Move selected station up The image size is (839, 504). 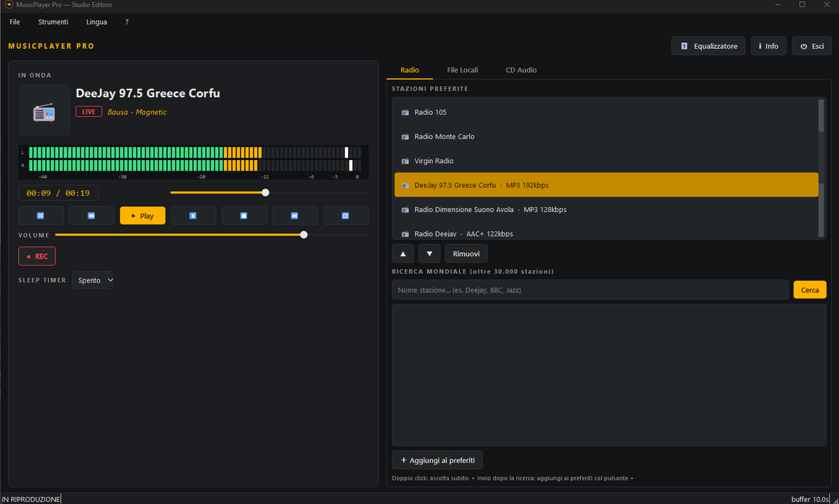[403, 253]
